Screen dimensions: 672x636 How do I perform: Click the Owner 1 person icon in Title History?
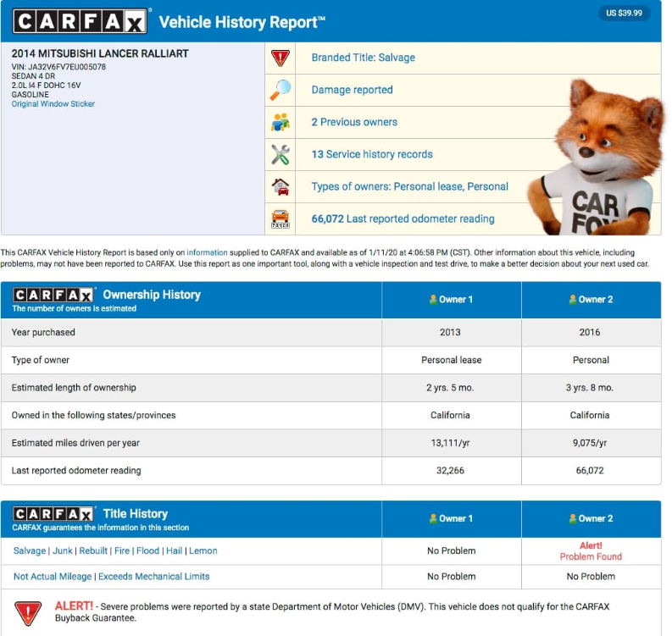pyautogui.click(x=433, y=518)
